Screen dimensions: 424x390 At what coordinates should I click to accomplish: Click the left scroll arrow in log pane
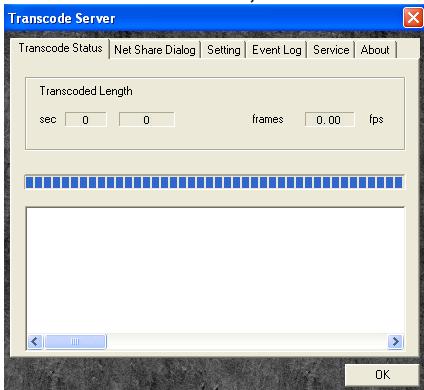(x=35, y=341)
